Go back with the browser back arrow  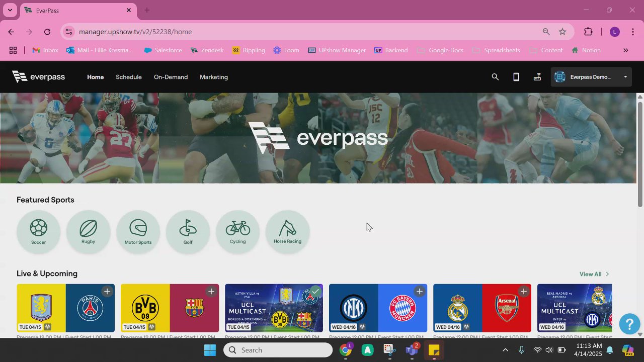[x=11, y=32]
